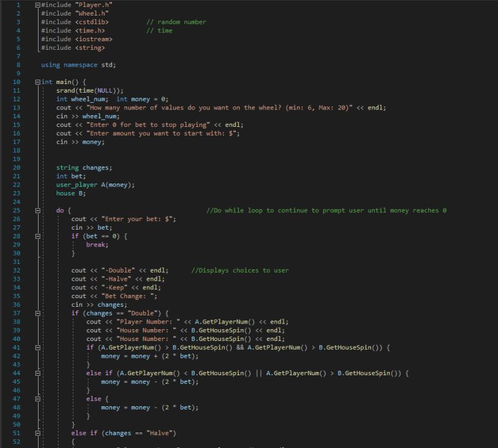Click the include Player.h directive text
The image size is (498, 448).
click(75, 5)
